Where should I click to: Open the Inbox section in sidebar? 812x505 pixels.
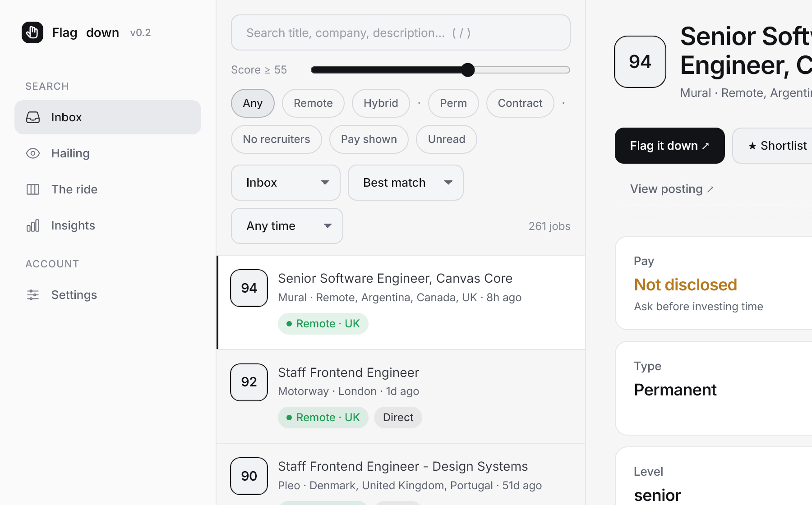[108, 117]
